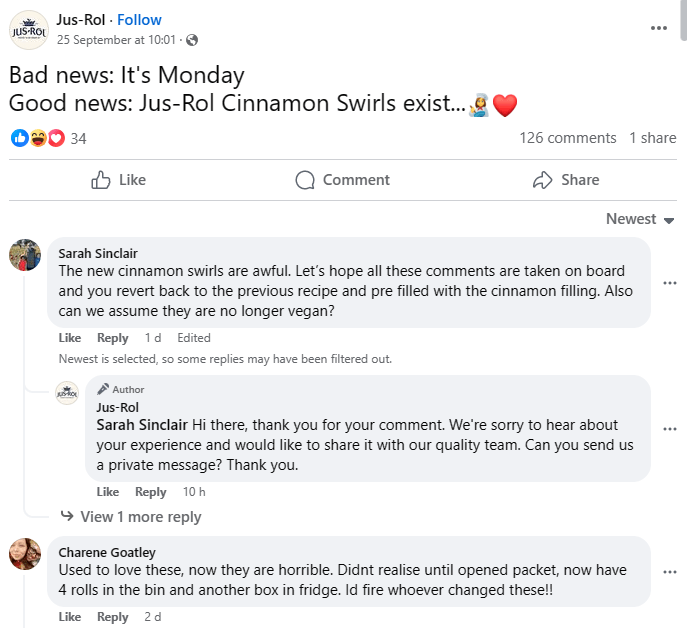The height and width of the screenshot is (628, 687).
Task: Click the reaction emojis next to 34
Action: (x=37, y=138)
